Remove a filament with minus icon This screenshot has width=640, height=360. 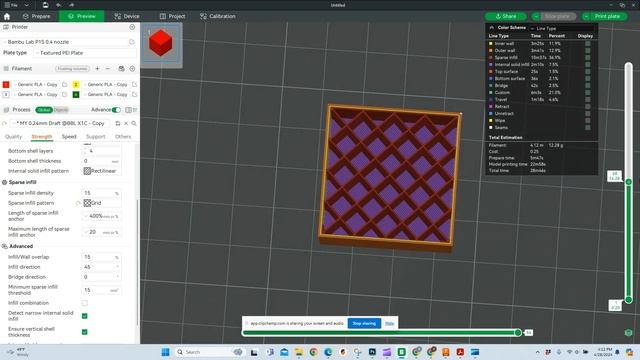click(108, 69)
